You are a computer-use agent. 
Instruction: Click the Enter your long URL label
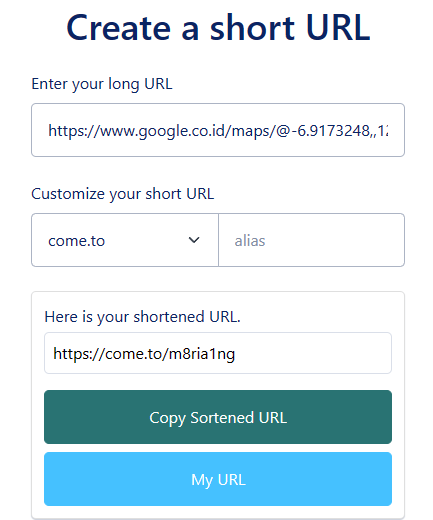coord(102,84)
